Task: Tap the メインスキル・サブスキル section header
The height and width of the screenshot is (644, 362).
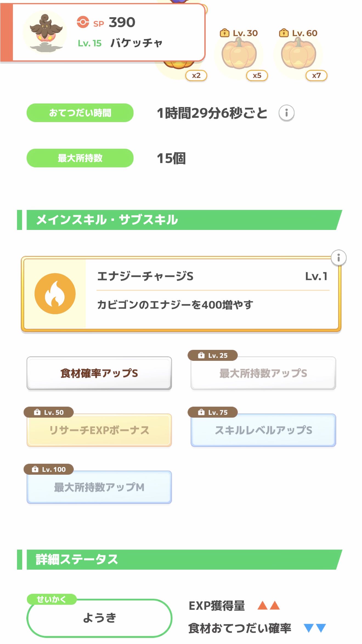Action: click(180, 220)
